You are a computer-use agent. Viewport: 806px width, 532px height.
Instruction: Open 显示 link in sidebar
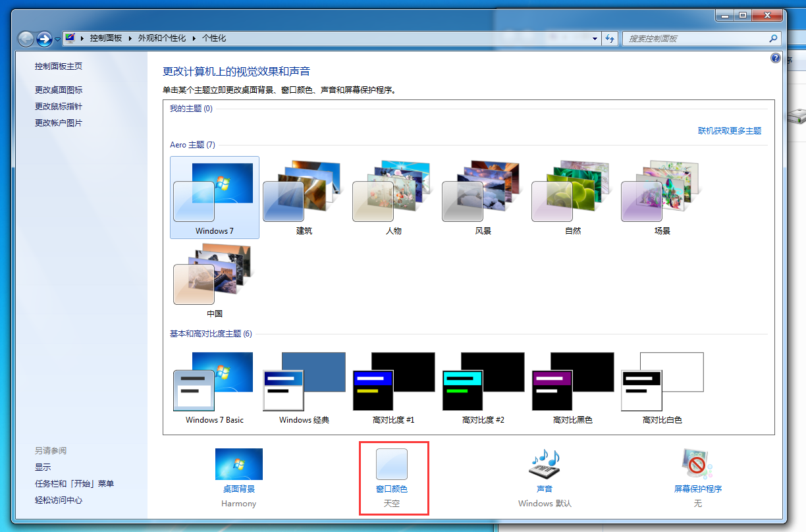point(43,467)
